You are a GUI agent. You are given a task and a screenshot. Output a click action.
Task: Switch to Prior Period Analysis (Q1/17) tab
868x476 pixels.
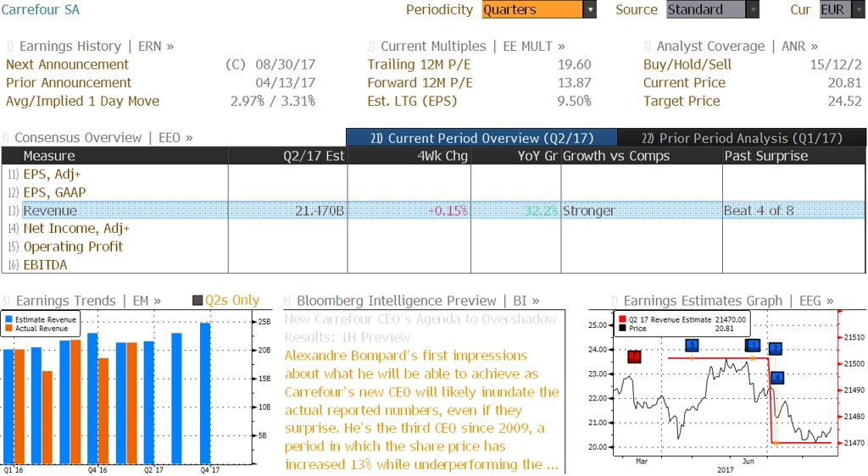(742, 138)
